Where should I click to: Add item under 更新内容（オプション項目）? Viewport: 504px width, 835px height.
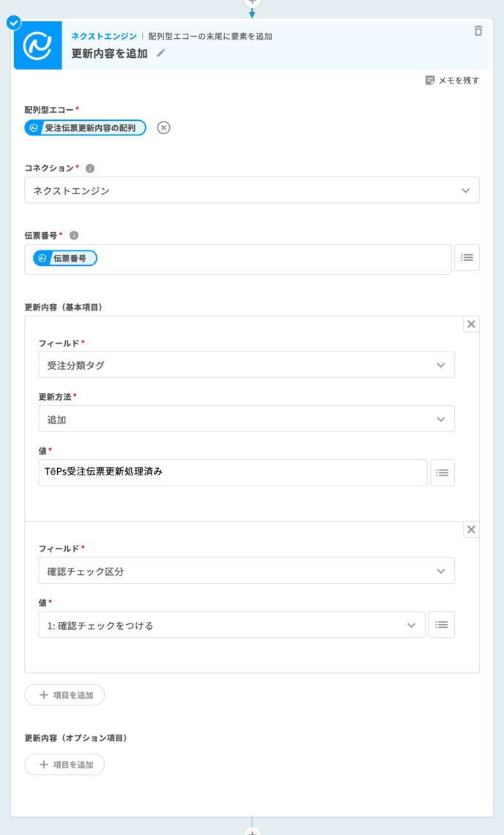click(x=64, y=765)
